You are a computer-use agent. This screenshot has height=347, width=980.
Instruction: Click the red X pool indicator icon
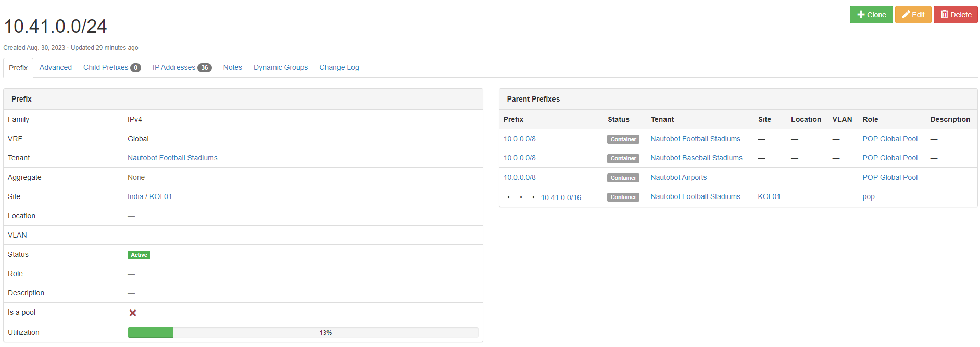pos(133,313)
